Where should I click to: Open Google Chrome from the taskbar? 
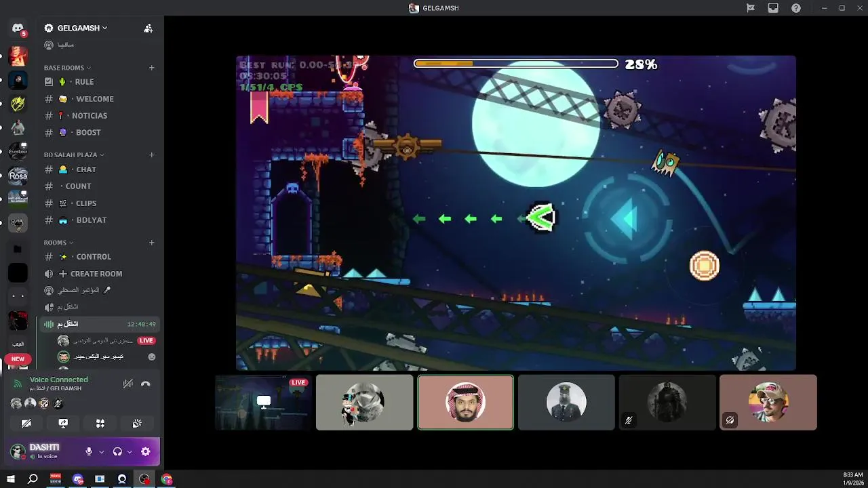(167, 479)
